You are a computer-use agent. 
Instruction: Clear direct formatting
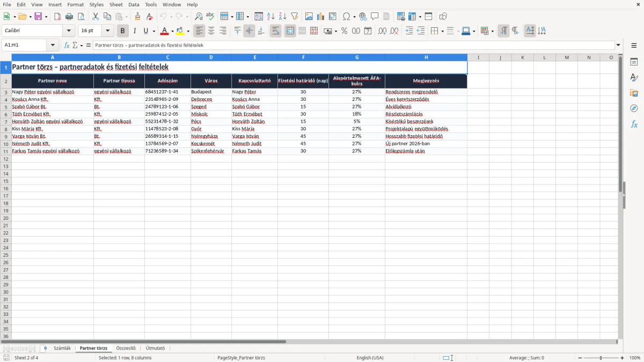[150, 17]
